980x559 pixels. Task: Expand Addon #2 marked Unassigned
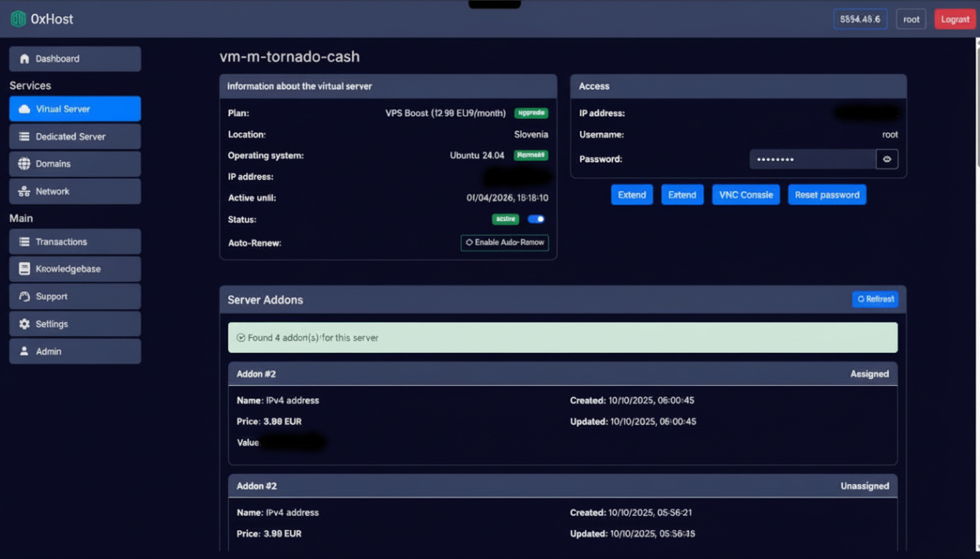563,485
